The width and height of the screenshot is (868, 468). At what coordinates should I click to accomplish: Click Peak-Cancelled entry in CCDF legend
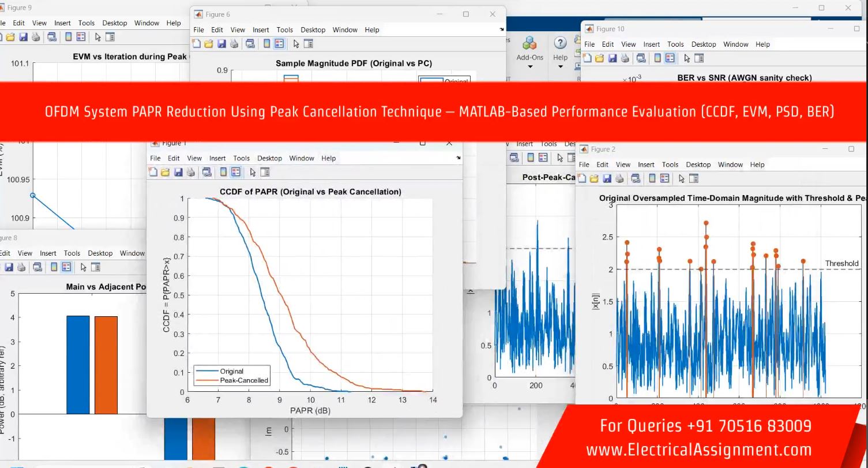[243, 381]
